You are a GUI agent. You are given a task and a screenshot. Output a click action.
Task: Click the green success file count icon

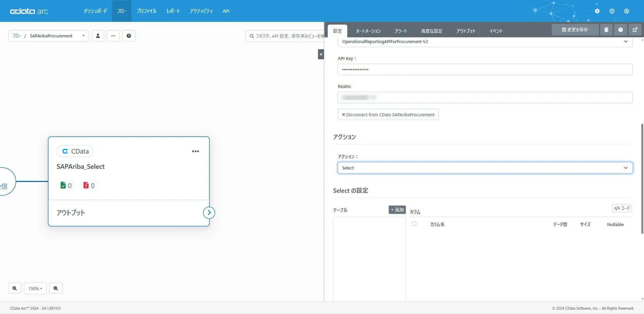coord(63,185)
